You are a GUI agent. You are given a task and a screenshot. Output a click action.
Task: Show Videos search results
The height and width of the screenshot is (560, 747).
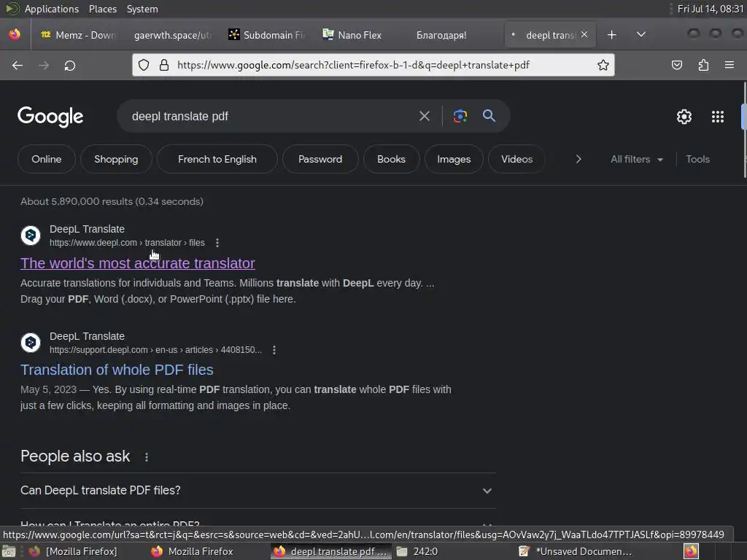[517, 159]
